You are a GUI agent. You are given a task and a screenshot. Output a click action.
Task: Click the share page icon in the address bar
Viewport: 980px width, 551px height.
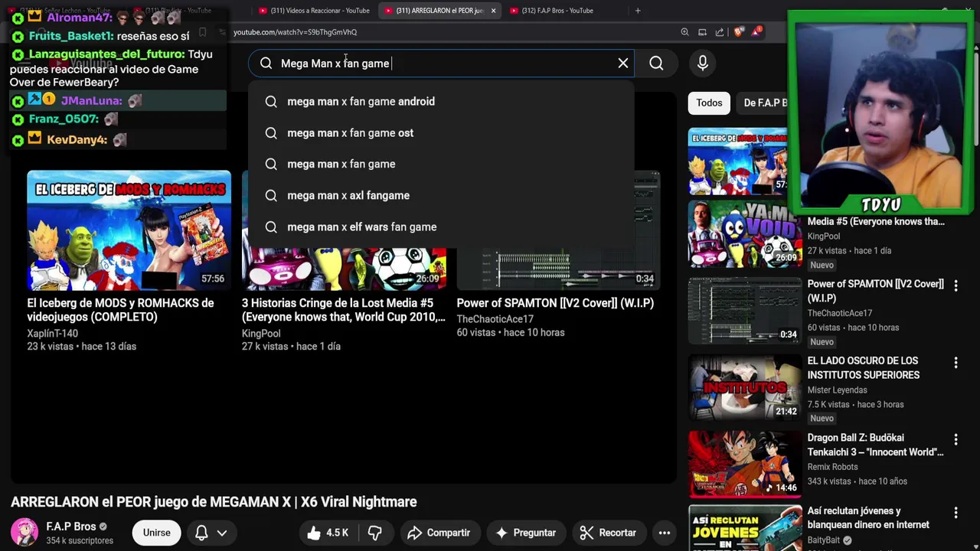tap(720, 32)
